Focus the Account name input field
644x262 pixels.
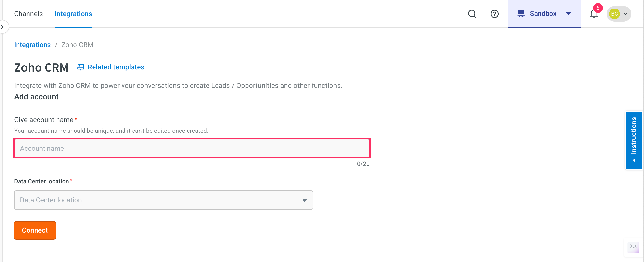192,148
